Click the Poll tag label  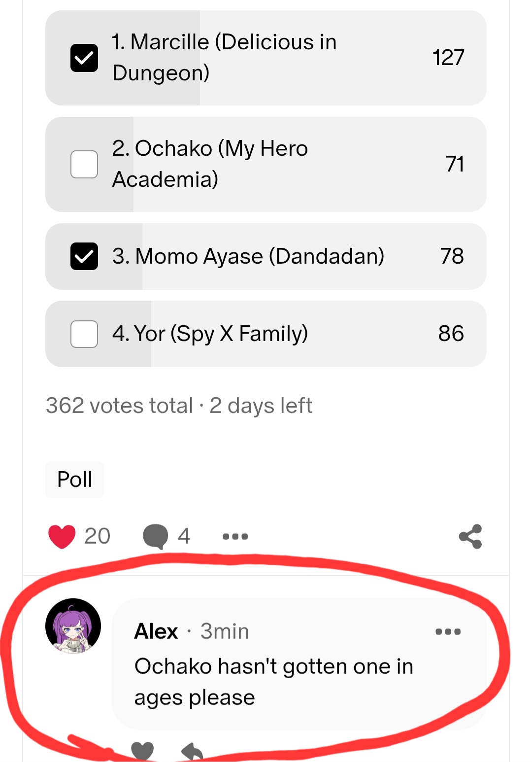pyautogui.click(x=75, y=480)
